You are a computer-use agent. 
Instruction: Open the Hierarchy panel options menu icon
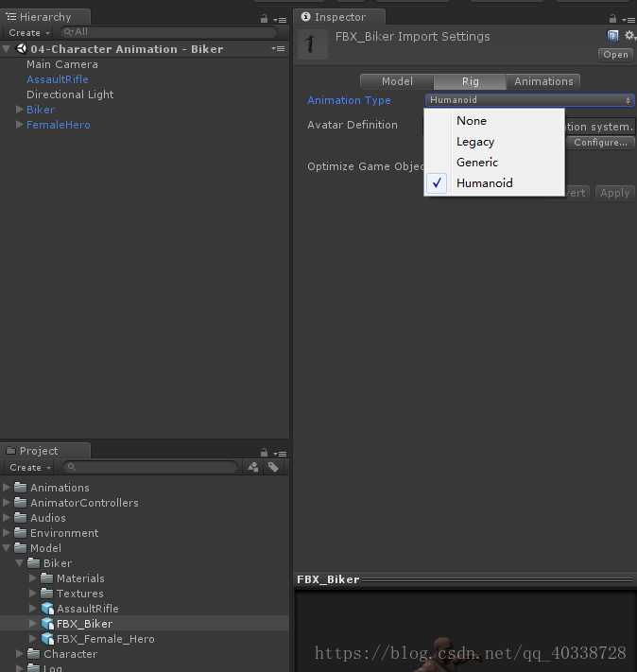tap(281, 20)
